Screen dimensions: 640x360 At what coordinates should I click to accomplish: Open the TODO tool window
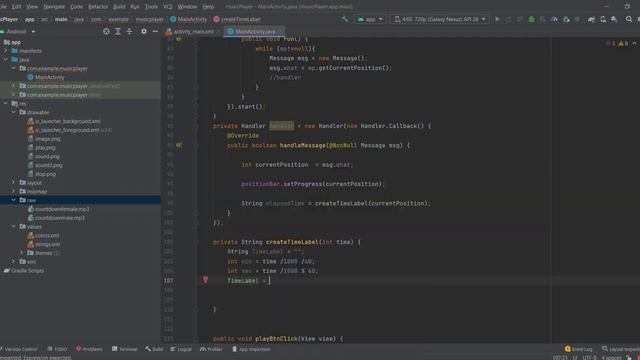tap(57, 349)
